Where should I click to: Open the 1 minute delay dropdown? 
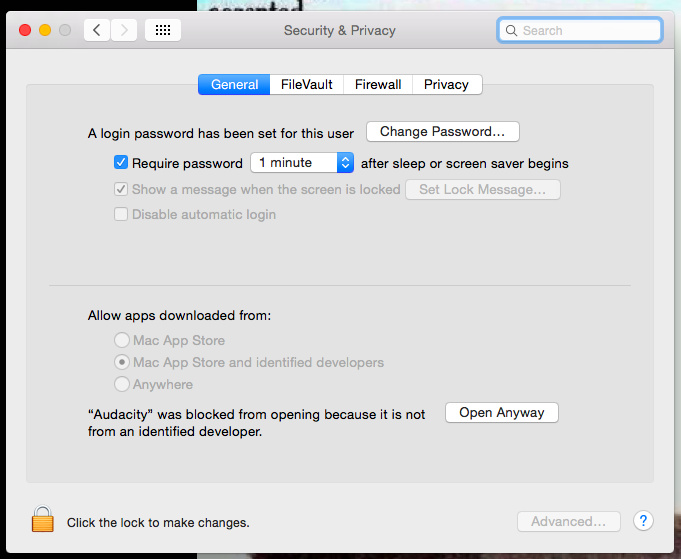(301, 163)
